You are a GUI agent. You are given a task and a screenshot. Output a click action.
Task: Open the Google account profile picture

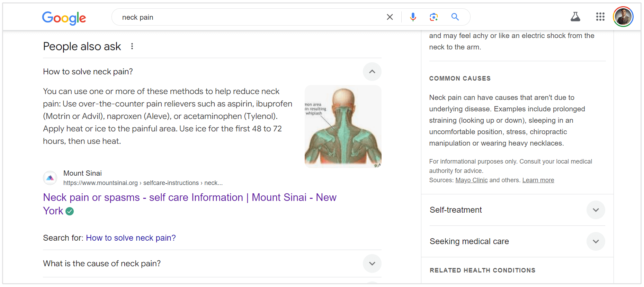[x=623, y=17]
